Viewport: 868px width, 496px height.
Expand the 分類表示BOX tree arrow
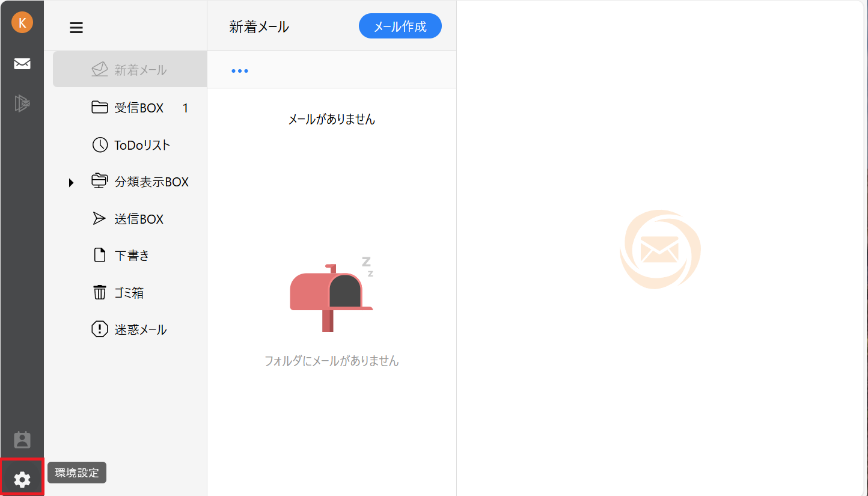71,182
